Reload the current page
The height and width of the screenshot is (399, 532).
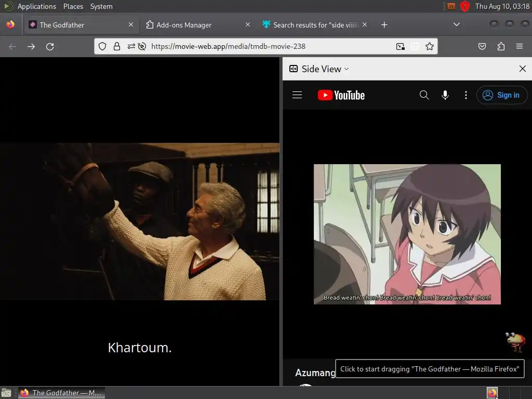pos(50,46)
